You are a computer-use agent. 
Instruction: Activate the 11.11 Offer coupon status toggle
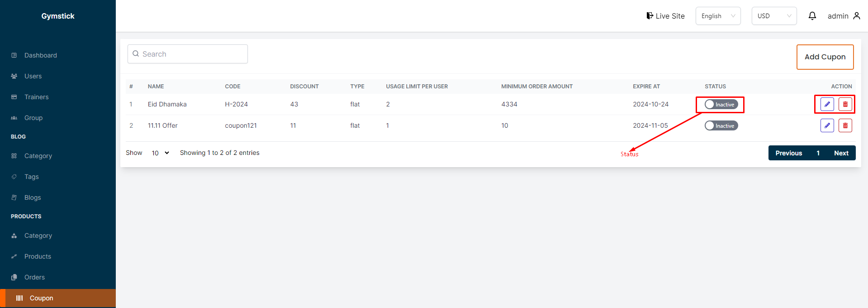point(721,125)
